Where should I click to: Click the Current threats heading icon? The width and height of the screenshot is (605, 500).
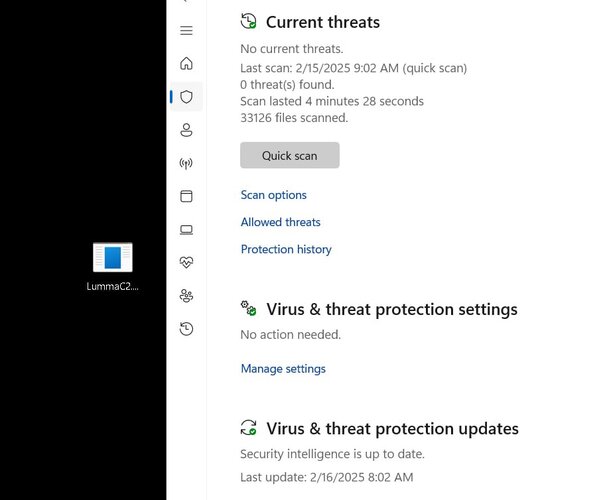pyautogui.click(x=248, y=21)
